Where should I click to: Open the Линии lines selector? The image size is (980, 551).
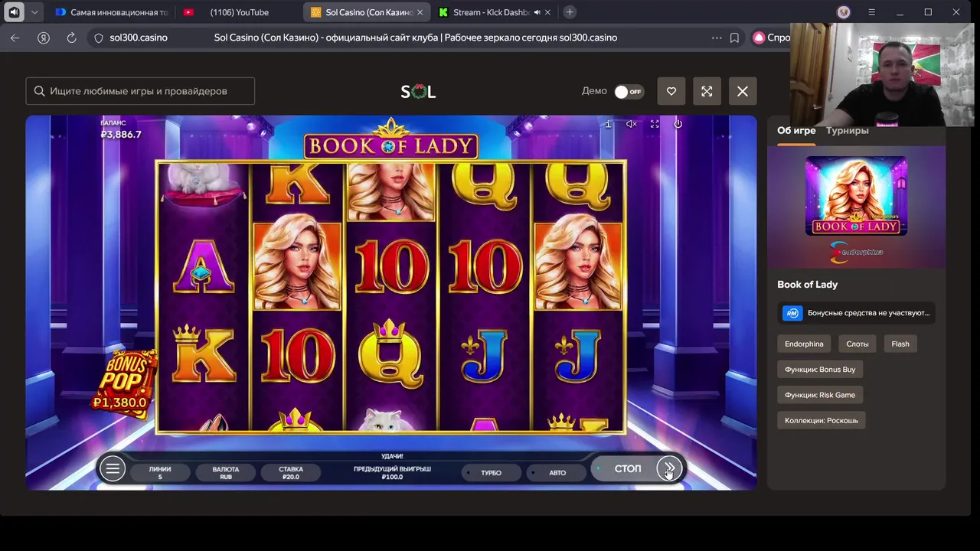click(160, 473)
